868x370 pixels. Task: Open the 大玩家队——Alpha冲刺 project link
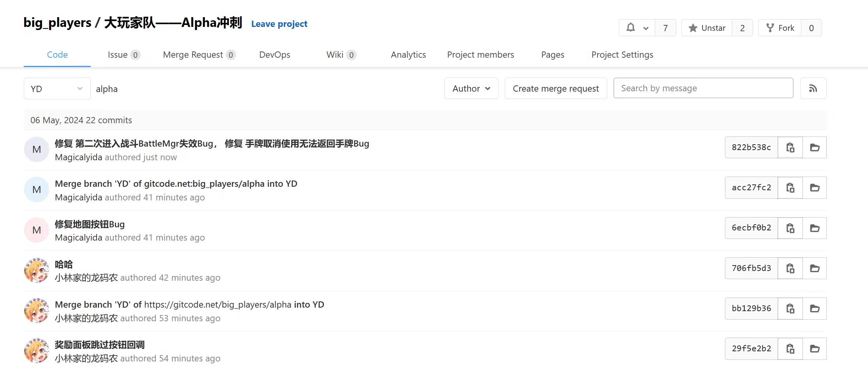pos(173,23)
